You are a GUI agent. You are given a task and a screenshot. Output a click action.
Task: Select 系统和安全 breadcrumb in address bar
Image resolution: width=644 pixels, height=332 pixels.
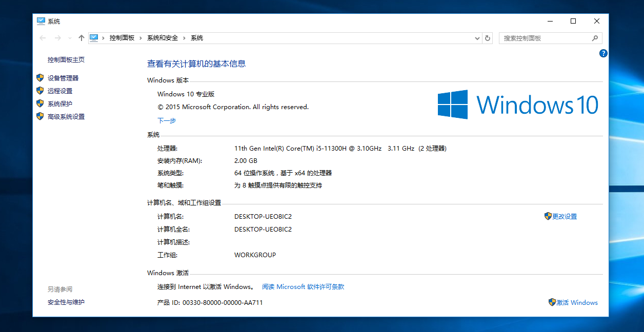[x=163, y=38]
